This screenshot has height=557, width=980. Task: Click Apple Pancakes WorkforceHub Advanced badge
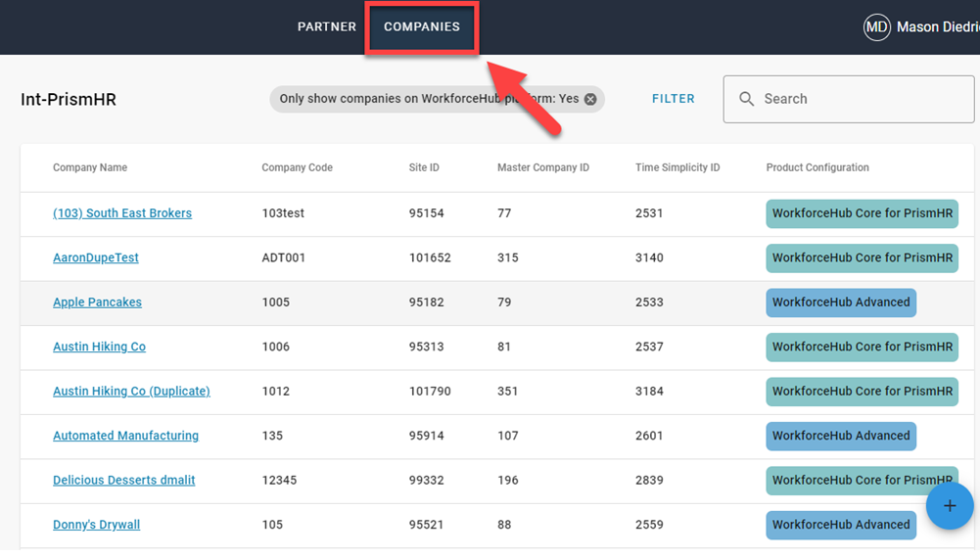(840, 302)
